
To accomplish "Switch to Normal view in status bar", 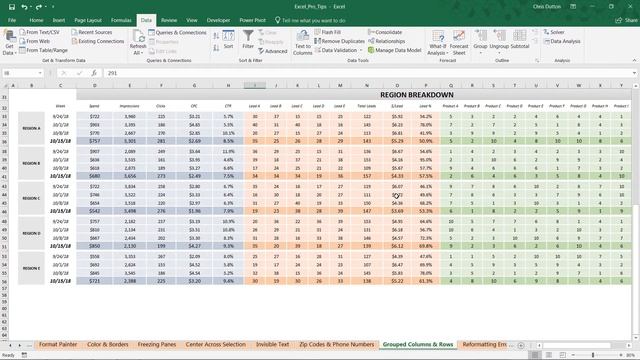I will point(535,355).
